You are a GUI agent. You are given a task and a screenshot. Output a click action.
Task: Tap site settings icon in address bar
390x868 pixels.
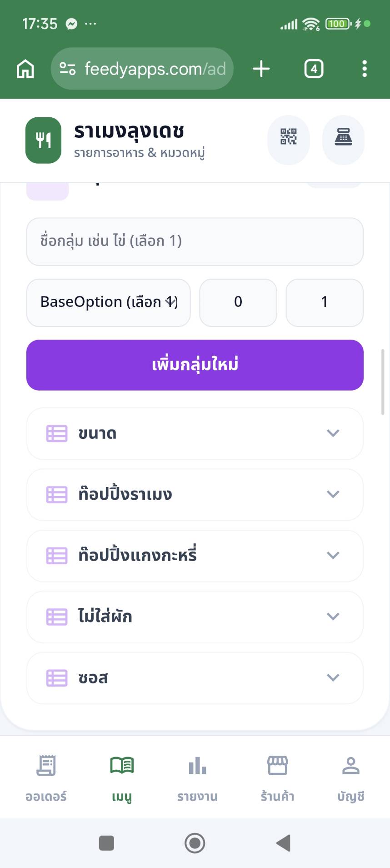pyautogui.click(x=68, y=69)
